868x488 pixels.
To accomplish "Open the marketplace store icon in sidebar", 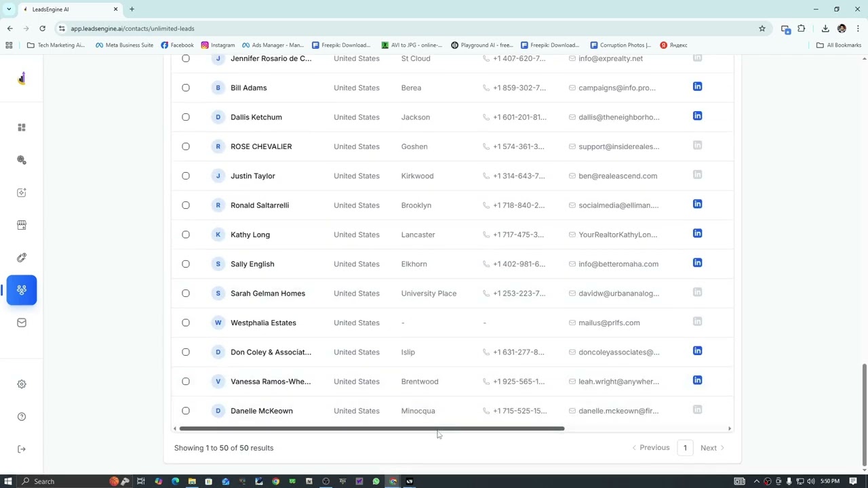I will pos(22,225).
